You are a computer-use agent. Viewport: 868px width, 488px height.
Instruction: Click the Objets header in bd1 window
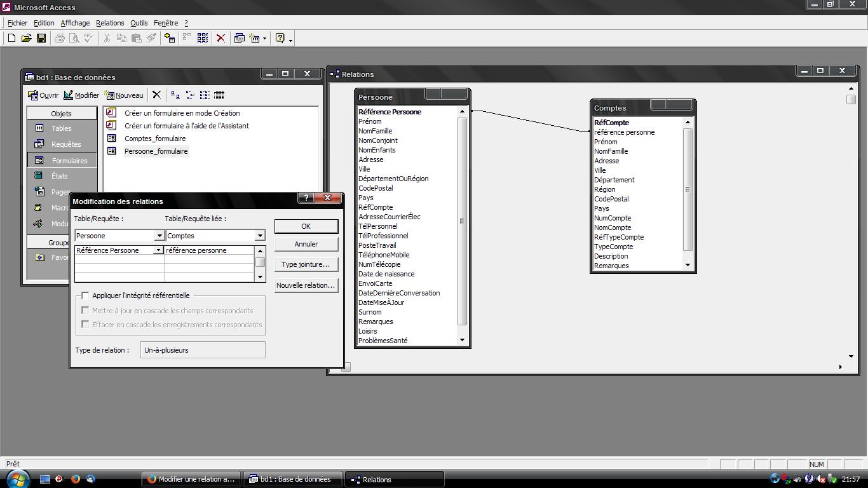coord(62,114)
